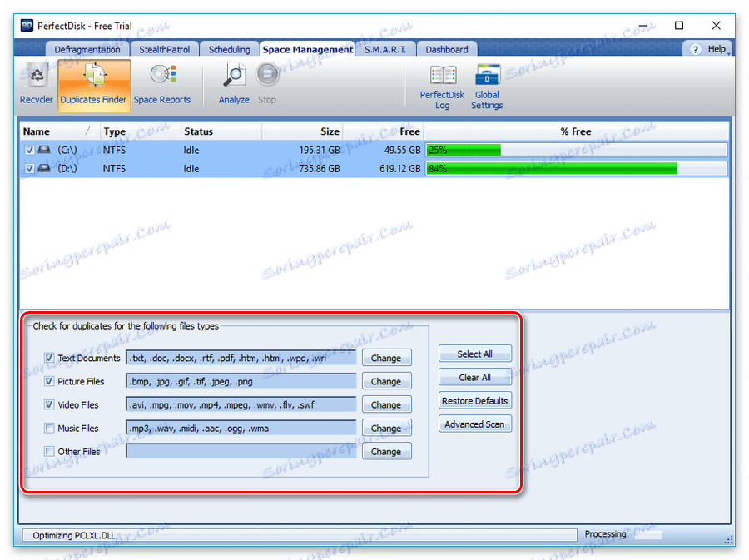
Task: Click the 619.12 GB free cell
Action: click(400, 169)
